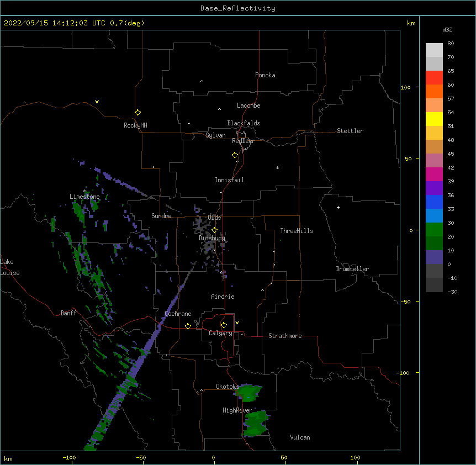Click the light gray swatch between 80 and 70
476x465 pixels.
pos(434,50)
